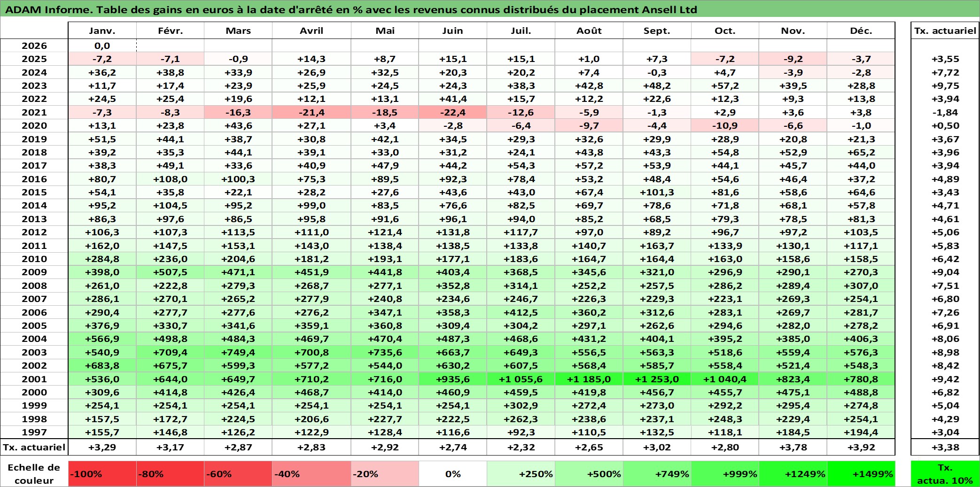Image resolution: width=980 pixels, height=487 pixels.
Task: Click the -20% pale red swatch
Action: [x=385, y=474]
